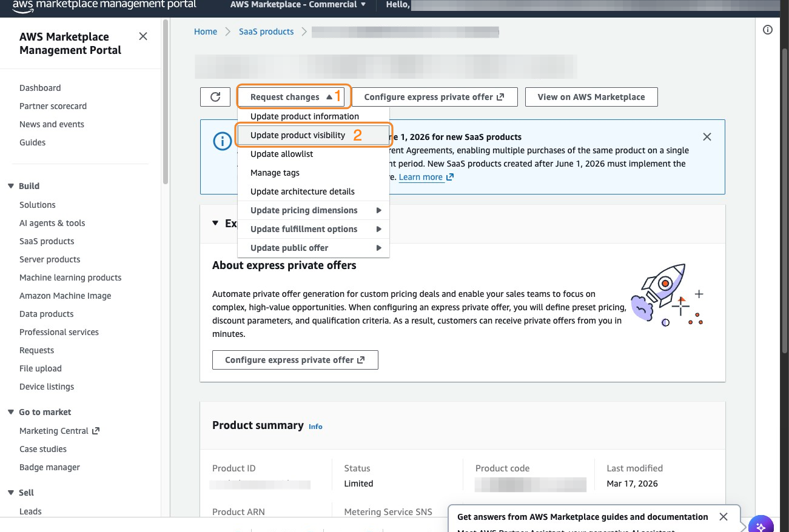Open Dashboard in the sidebar
The image size is (789, 532).
click(40, 88)
